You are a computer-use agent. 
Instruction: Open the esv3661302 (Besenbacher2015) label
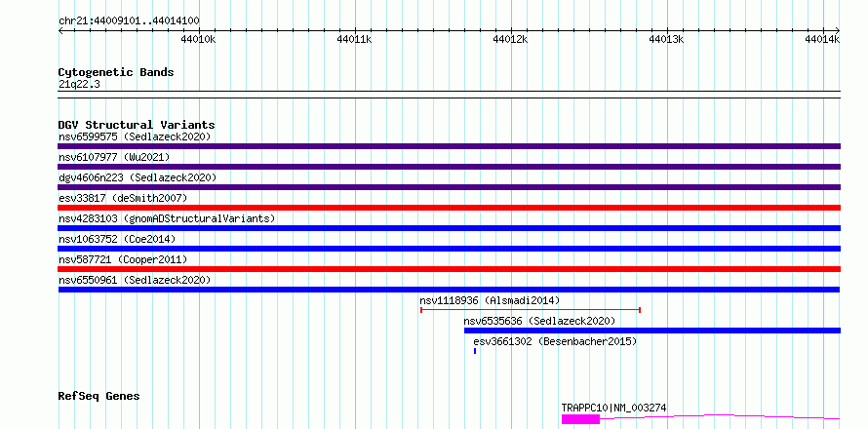point(555,341)
